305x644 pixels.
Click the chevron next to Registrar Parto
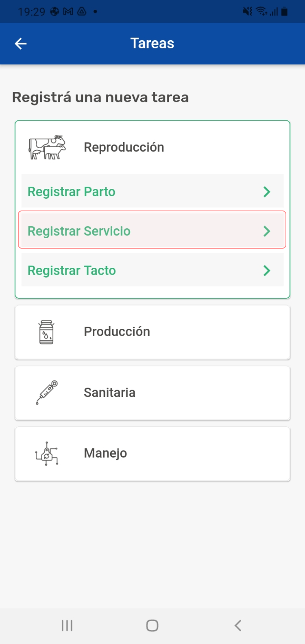click(x=267, y=192)
